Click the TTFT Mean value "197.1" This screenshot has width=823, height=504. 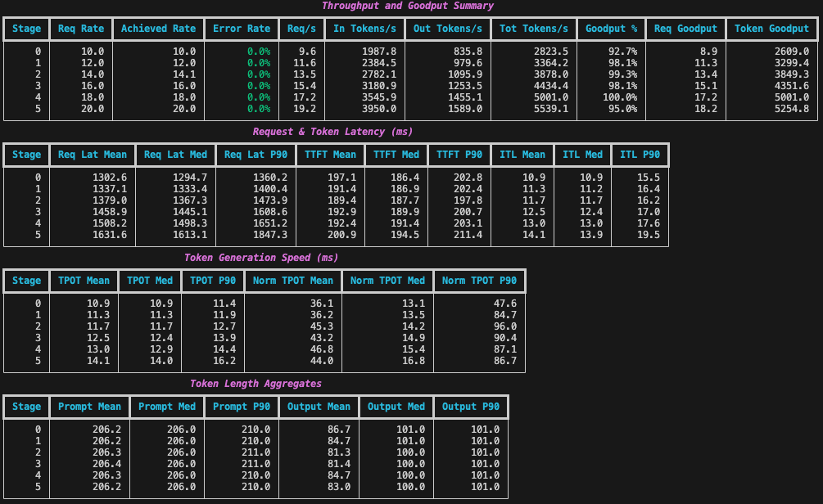click(341, 178)
